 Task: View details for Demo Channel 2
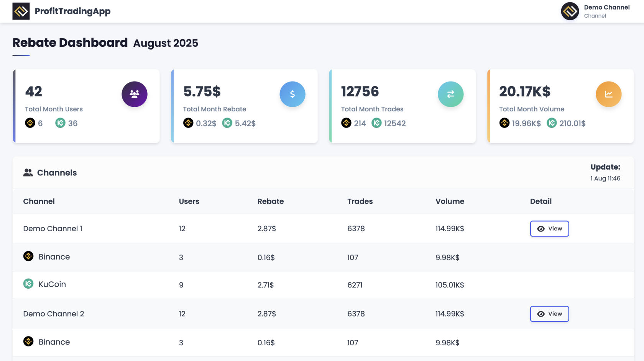[x=549, y=314]
